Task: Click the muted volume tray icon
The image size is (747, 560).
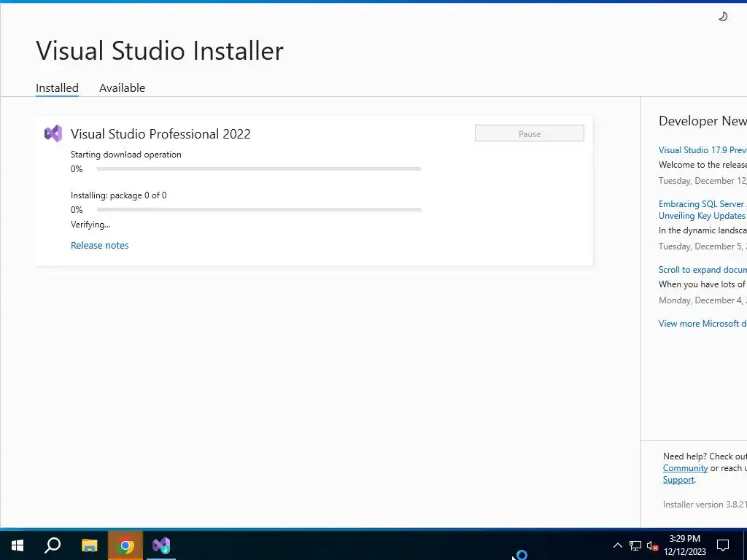Action: click(x=653, y=545)
